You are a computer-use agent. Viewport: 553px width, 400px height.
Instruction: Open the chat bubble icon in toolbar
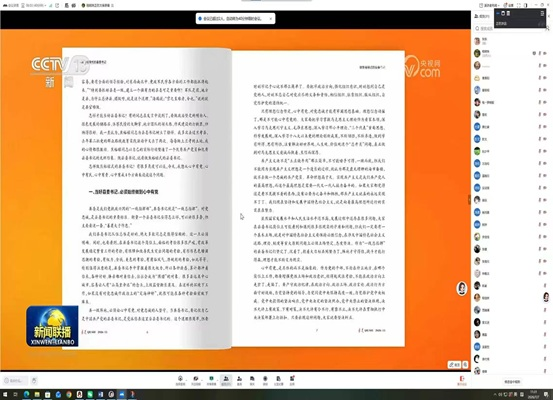252,378
